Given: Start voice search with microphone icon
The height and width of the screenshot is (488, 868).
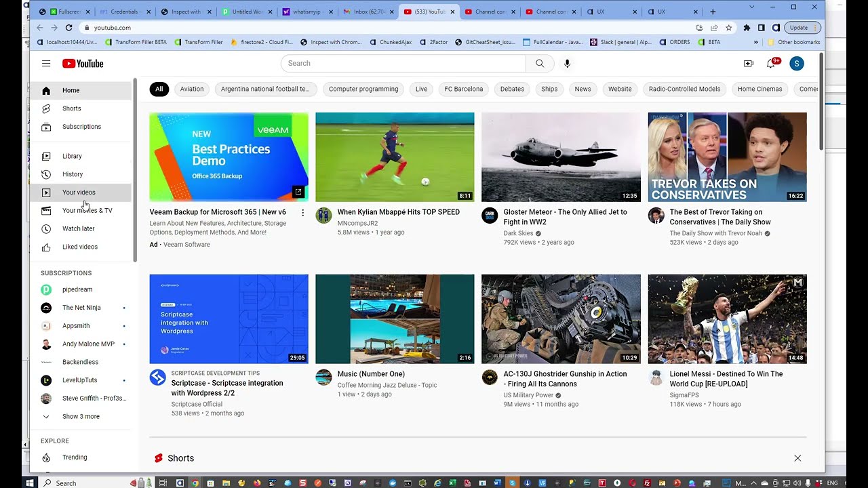Looking at the screenshot, I should tap(567, 63).
